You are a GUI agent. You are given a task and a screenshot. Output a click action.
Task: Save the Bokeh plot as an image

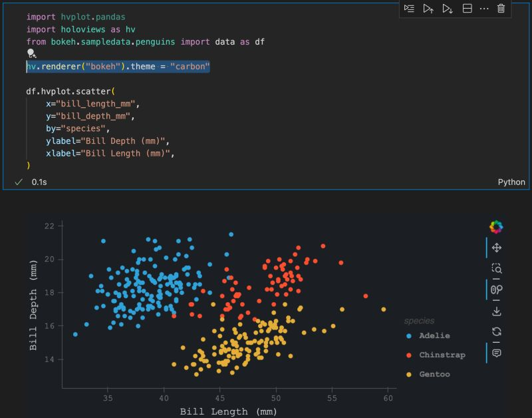pyautogui.click(x=497, y=310)
